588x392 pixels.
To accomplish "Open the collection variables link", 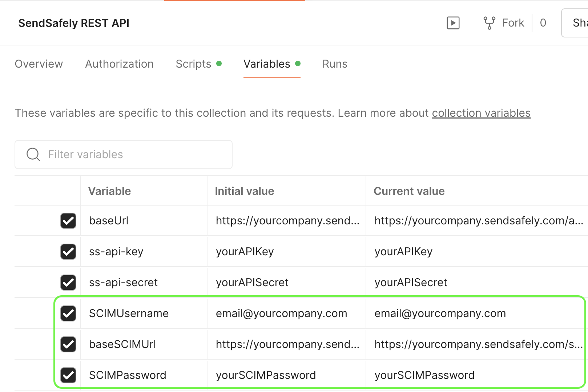I will pos(481,113).
